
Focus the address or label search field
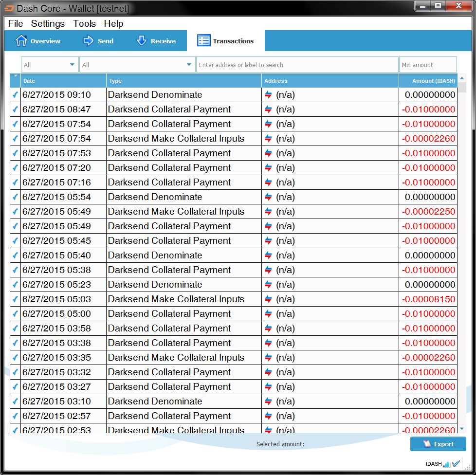[297, 65]
